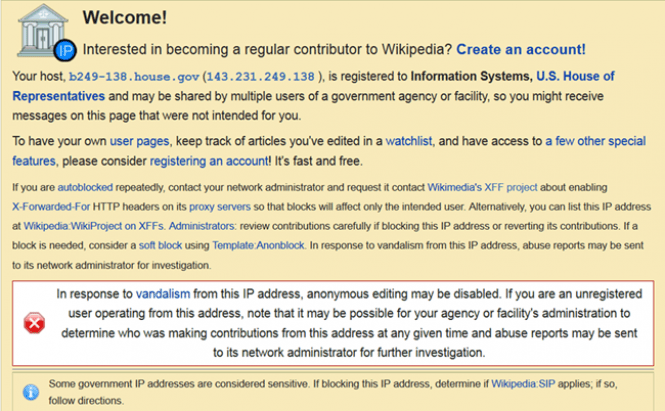Follow the vandalism link in red box
Image resolution: width=665 pixels, height=411 pixels.
163,294
